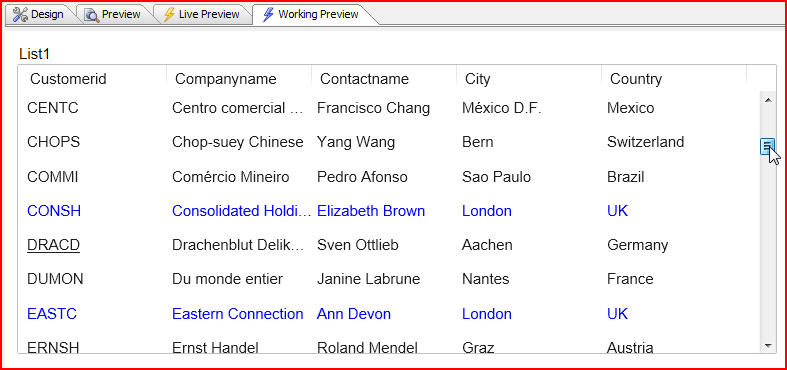Click the Comércio Mineiro company cell
This screenshot has width=787, height=370.
pyautogui.click(x=230, y=177)
